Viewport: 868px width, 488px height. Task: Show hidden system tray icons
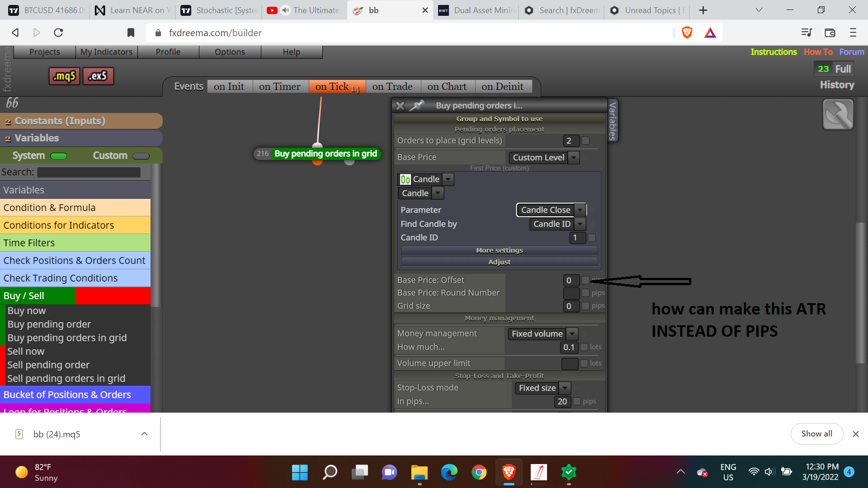tap(680, 472)
